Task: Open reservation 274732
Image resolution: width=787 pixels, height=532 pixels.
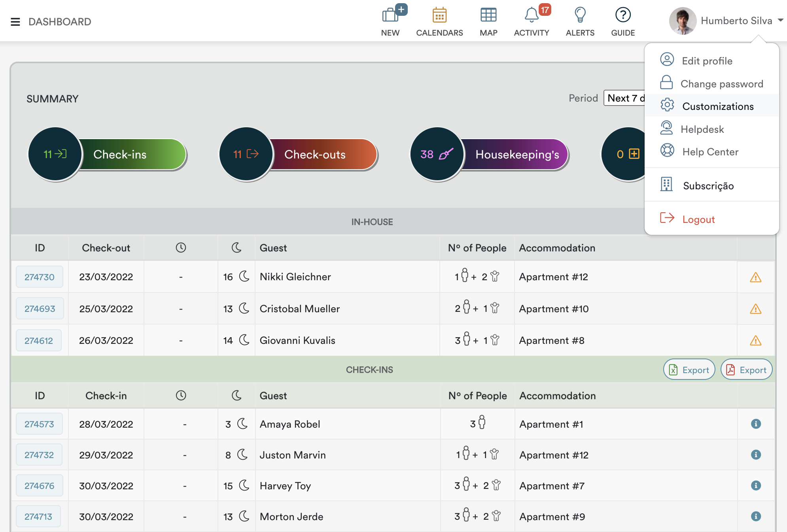Action: click(x=39, y=455)
